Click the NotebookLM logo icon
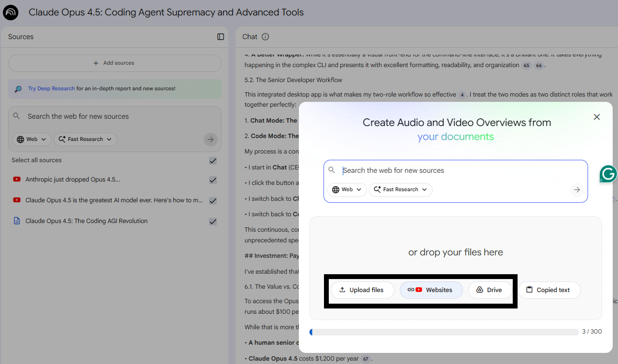 [11, 12]
